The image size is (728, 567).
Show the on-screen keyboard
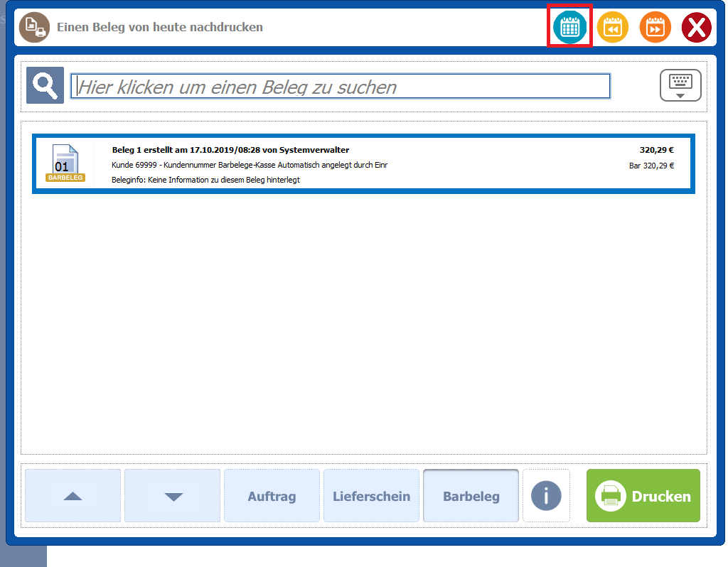[680, 85]
